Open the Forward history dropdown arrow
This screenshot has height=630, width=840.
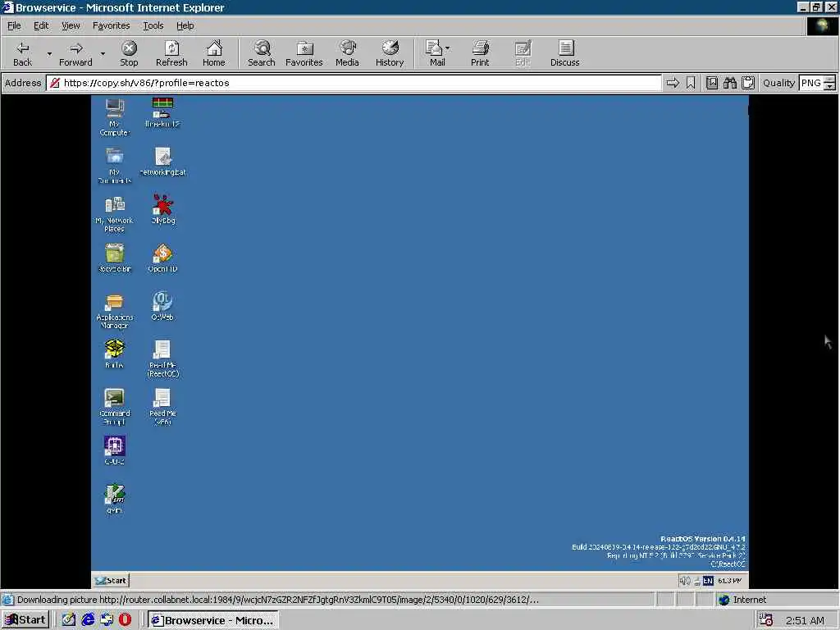coord(103,53)
